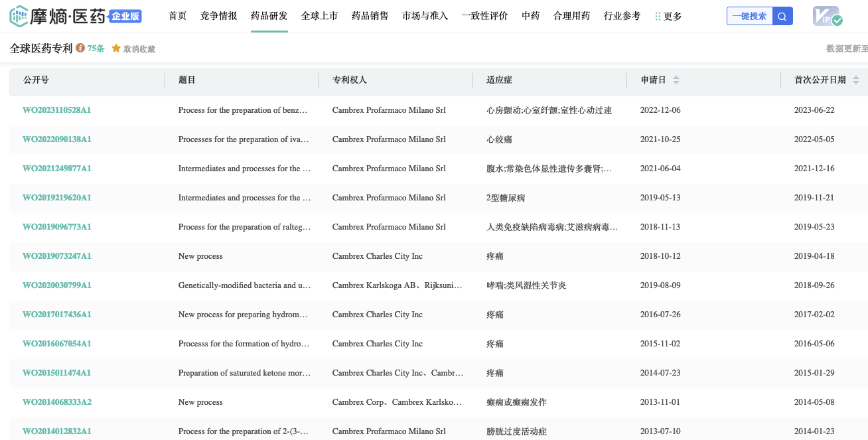This screenshot has width=868, height=440.
Task: Click the magnifier search icon button
Action: 783,17
